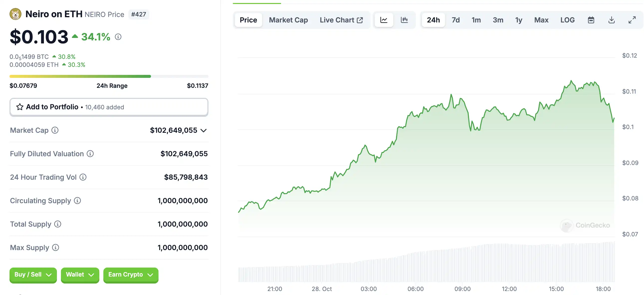
Task: Switch to the Market Cap tab
Action: 288,20
